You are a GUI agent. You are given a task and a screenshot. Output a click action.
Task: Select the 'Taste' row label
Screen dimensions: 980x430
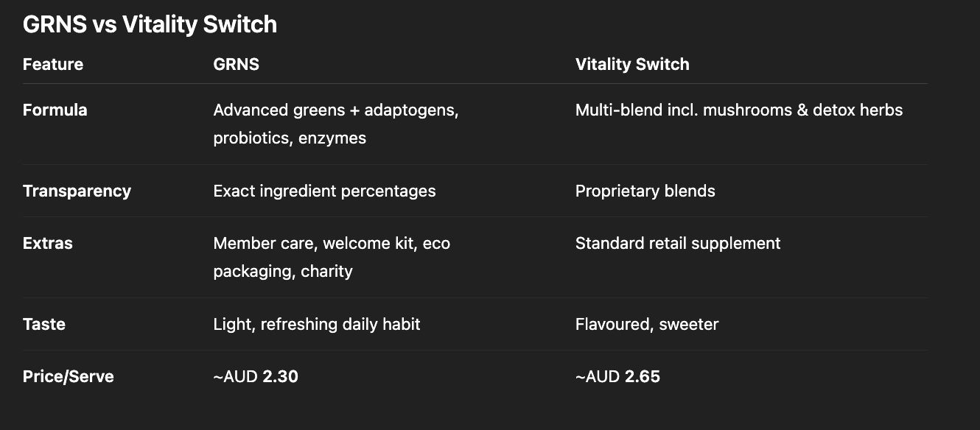pos(44,325)
